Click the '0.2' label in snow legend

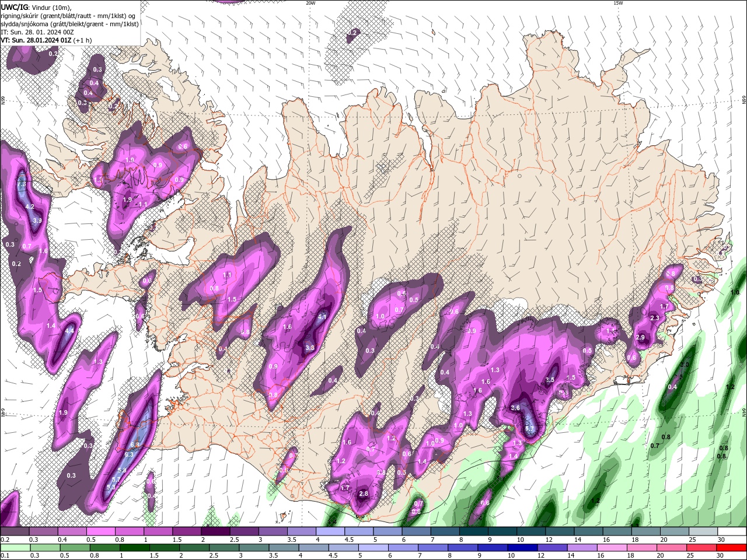click(5, 540)
